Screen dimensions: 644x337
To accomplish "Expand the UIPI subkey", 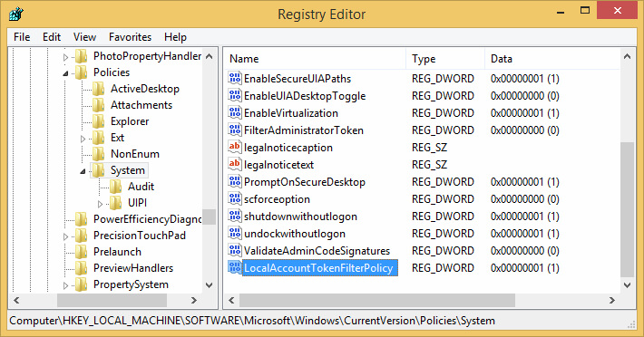I will (x=100, y=203).
